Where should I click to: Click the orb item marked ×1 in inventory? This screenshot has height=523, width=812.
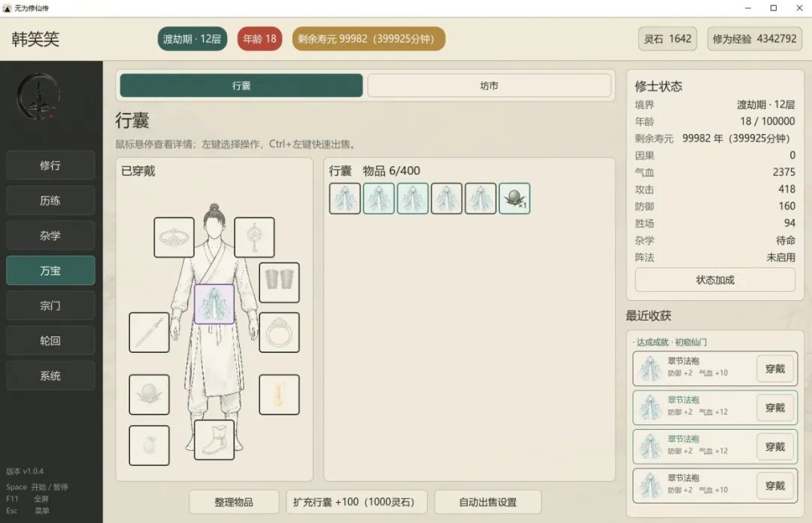(x=514, y=199)
